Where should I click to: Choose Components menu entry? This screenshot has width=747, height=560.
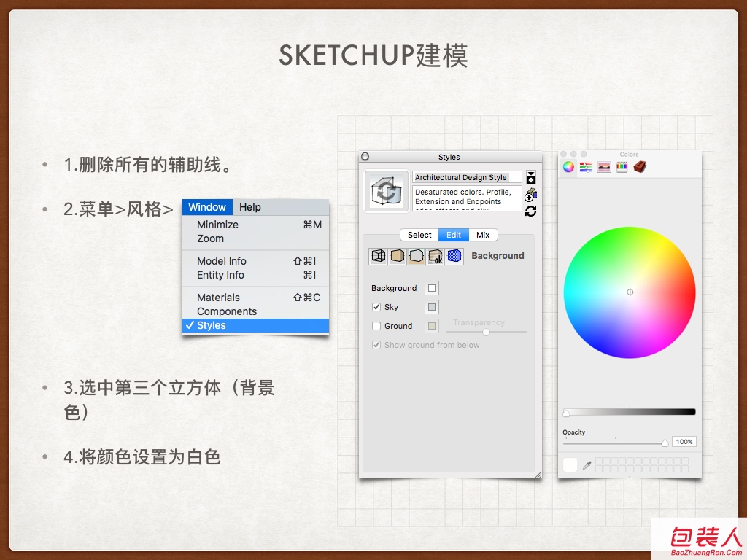[256, 311]
